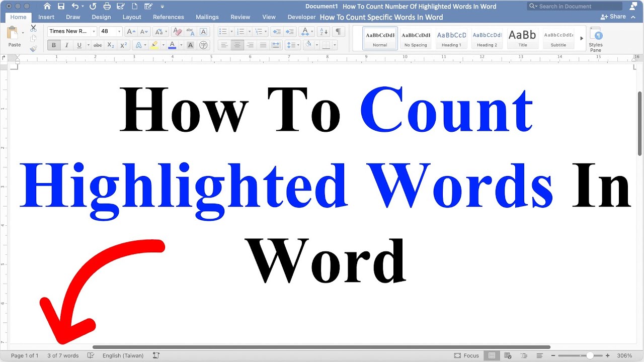Switch to Draft view in status bar
Image resolution: width=644 pixels, height=362 pixels.
[539, 355]
